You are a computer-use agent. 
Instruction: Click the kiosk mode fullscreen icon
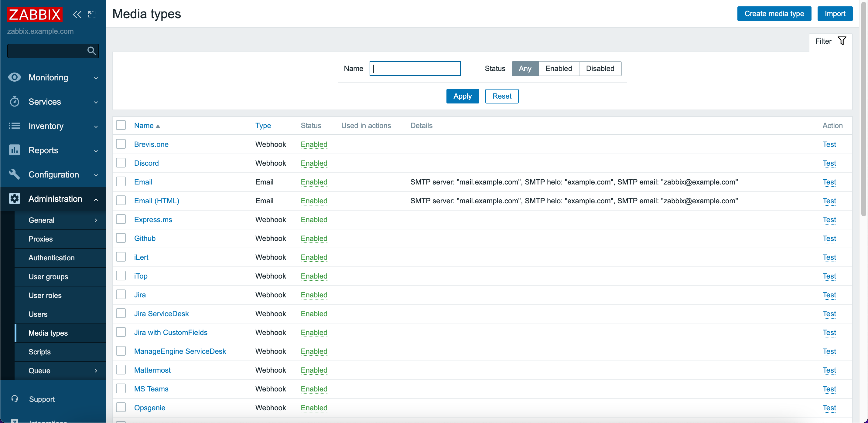click(x=92, y=15)
